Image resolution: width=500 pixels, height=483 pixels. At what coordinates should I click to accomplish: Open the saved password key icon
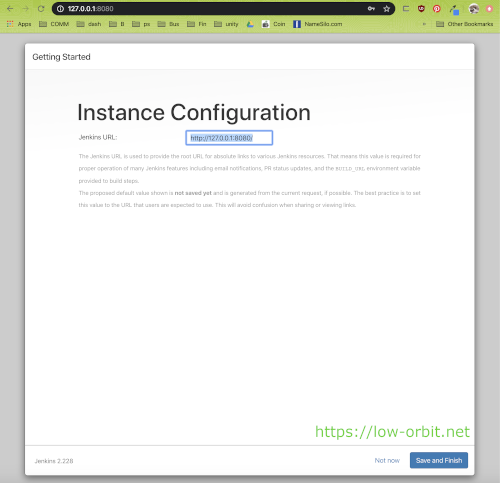(x=371, y=9)
